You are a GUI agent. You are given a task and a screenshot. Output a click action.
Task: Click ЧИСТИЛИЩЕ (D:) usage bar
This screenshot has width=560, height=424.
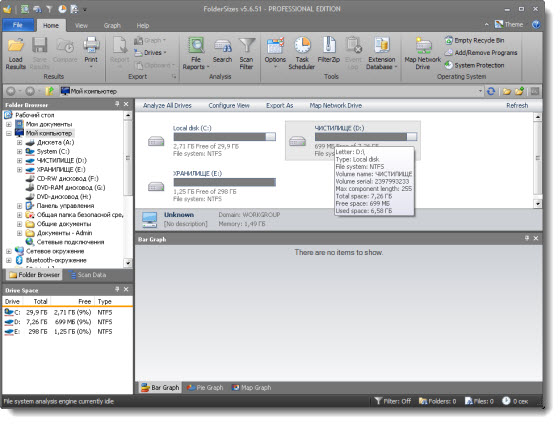coord(366,137)
